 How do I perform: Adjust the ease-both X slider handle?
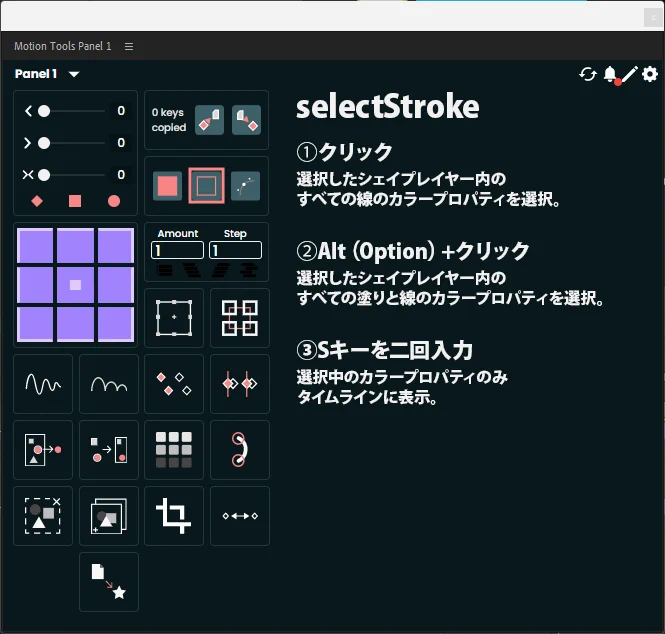point(44,175)
